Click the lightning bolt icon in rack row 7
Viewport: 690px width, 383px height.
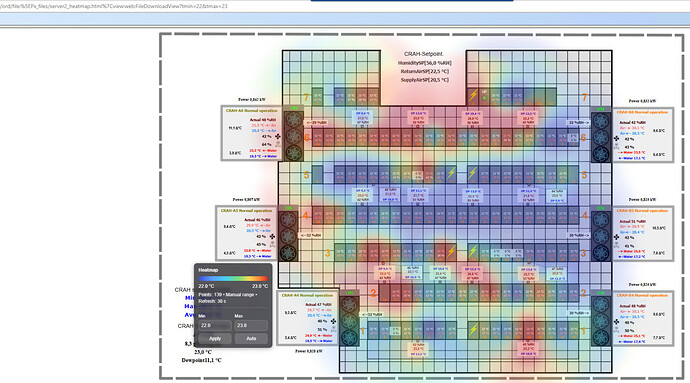pyautogui.click(x=473, y=95)
